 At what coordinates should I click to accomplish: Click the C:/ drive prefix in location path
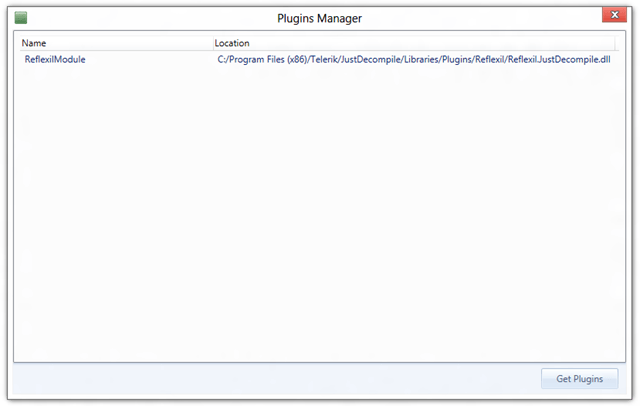pos(222,60)
